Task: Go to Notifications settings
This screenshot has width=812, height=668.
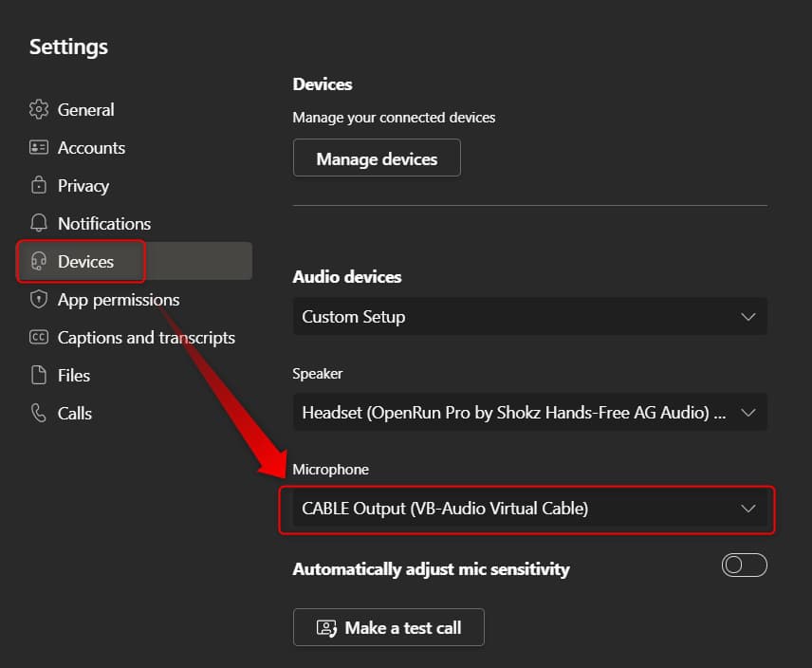Action: [104, 224]
